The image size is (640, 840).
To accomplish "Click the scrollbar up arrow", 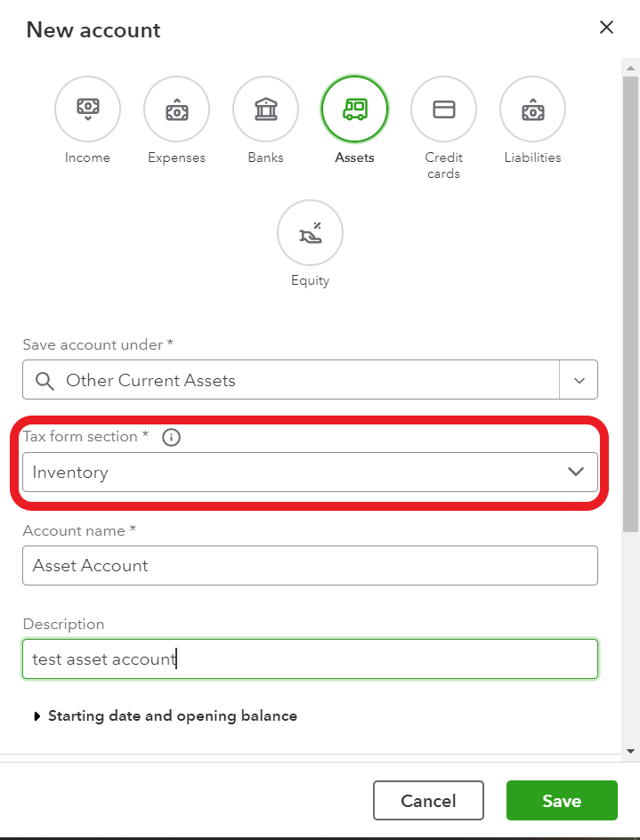I will point(630,68).
